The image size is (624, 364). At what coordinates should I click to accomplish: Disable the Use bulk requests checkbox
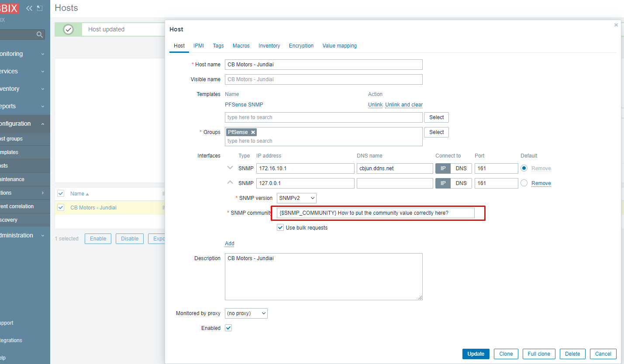[x=280, y=227]
